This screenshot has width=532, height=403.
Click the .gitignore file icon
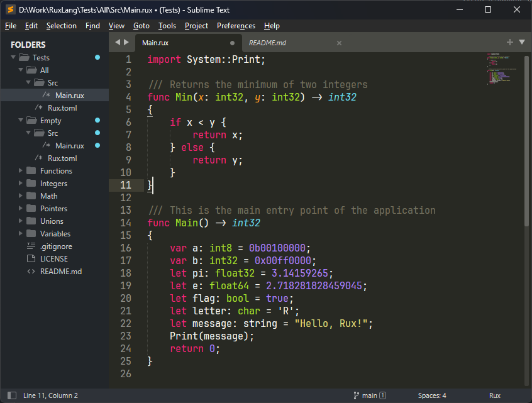click(x=31, y=246)
